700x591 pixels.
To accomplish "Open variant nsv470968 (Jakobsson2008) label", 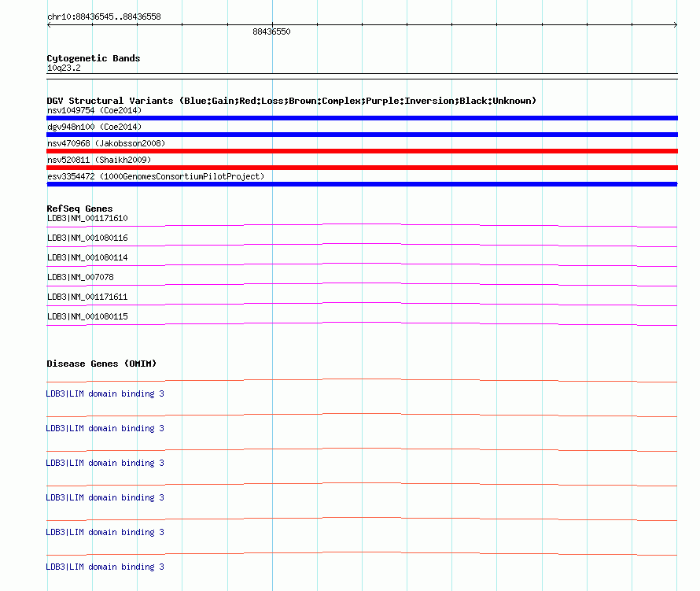I will (106, 143).
